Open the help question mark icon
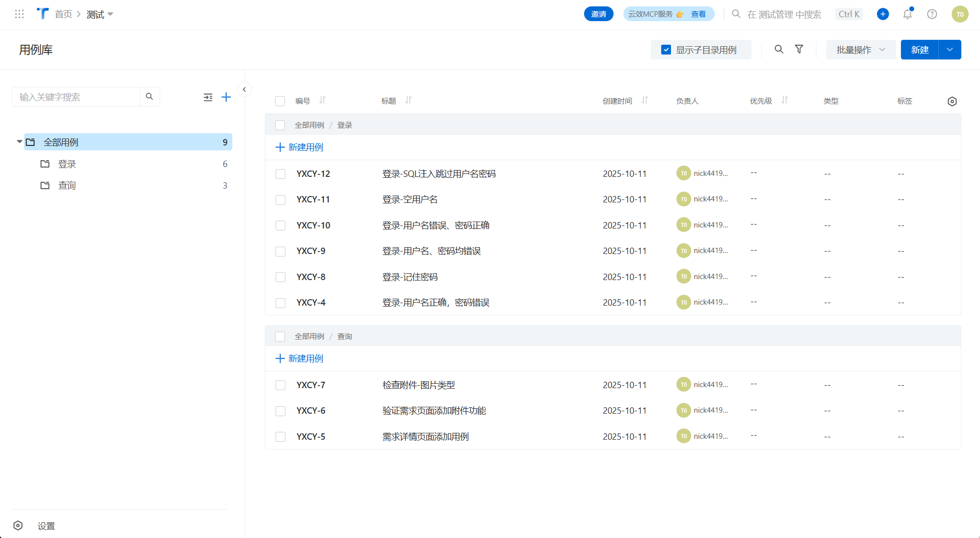Image resolution: width=980 pixels, height=538 pixels. [x=932, y=14]
